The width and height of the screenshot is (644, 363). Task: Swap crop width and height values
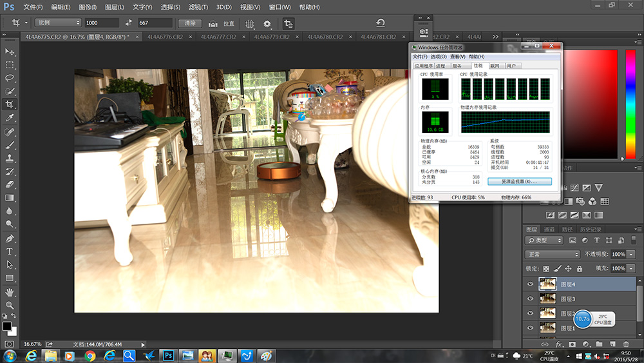pyautogui.click(x=128, y=23)
